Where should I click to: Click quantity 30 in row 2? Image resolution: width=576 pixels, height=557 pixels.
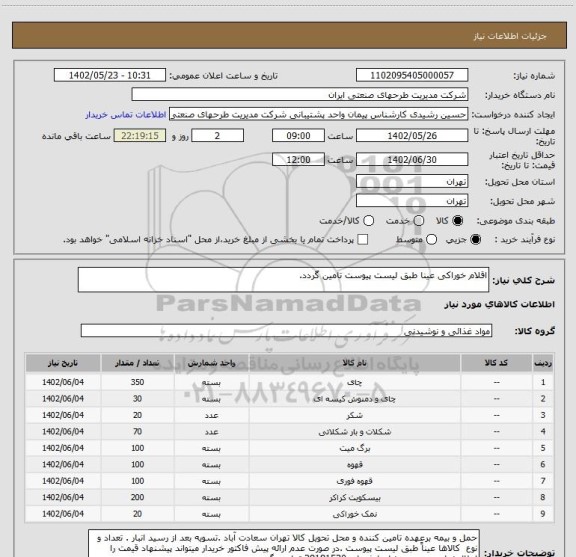click(x=137, y=399)
